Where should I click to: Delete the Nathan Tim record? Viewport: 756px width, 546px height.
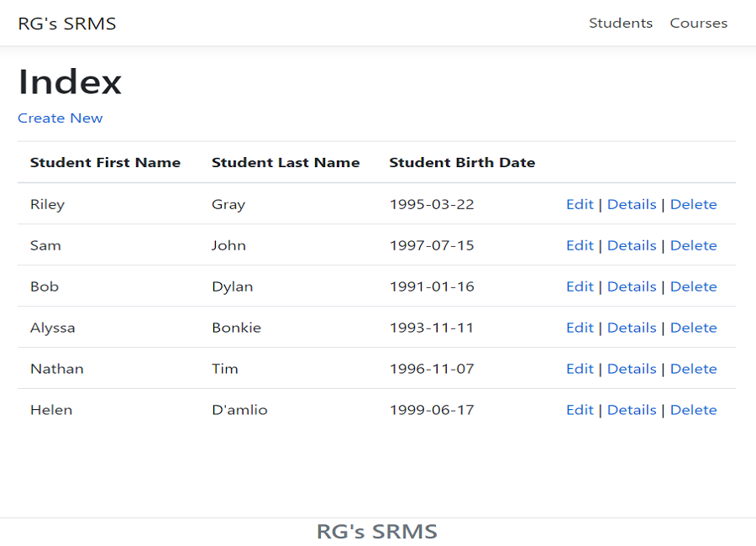point(693,369)
